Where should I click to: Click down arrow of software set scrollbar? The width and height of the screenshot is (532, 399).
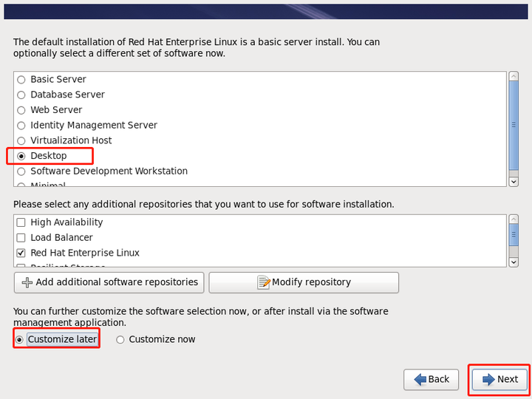[514, 182]
